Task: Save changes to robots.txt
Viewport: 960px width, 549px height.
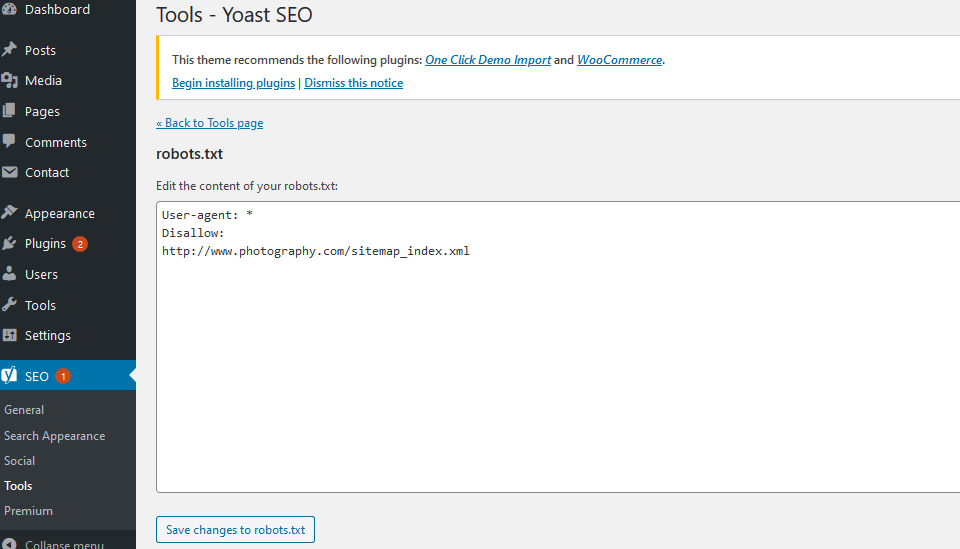Action: (235, 529)
